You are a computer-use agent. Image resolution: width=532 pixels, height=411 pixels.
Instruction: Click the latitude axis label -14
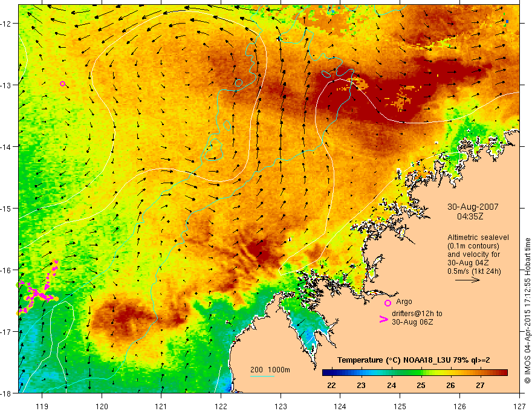pos(6,147)
